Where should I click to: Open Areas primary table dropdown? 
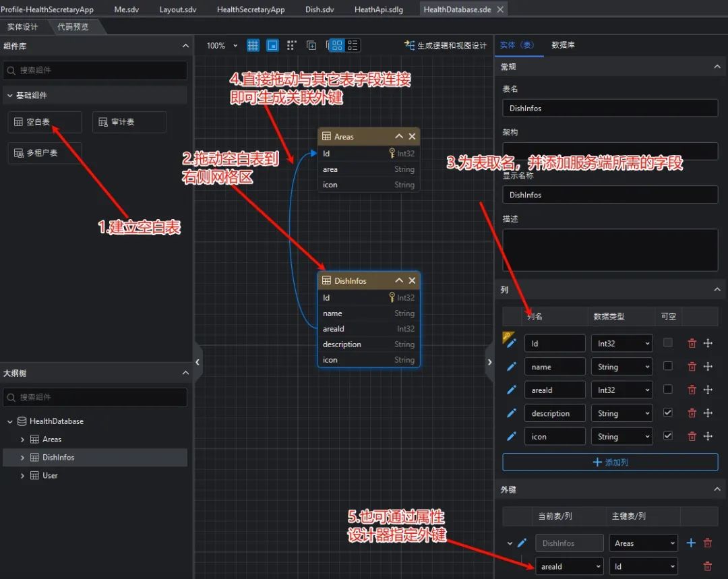tap(643, 543)
